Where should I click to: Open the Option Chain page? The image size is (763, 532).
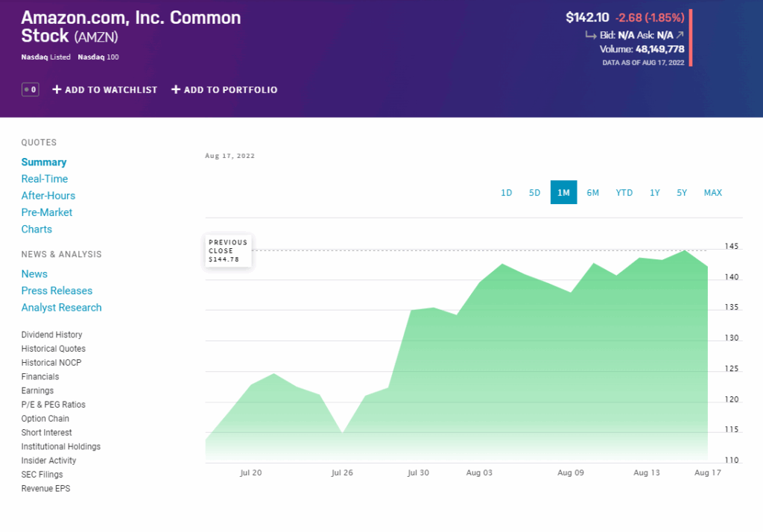click(45, 419)
